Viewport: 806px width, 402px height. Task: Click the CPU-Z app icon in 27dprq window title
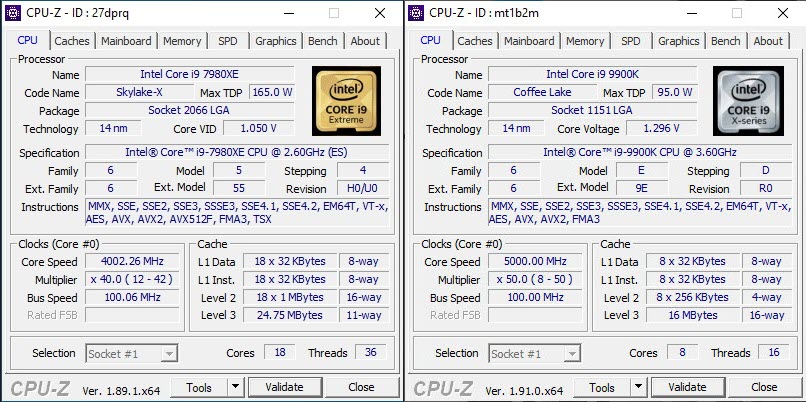click(x=13, y=13)
